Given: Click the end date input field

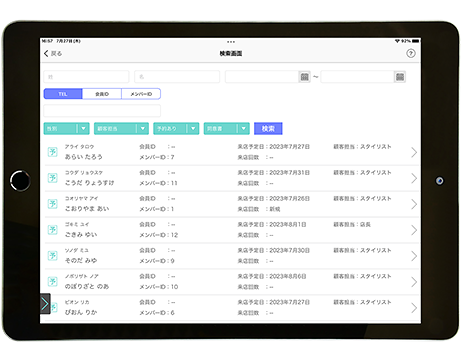Looking at the screenshot, I should click(357, 77).
